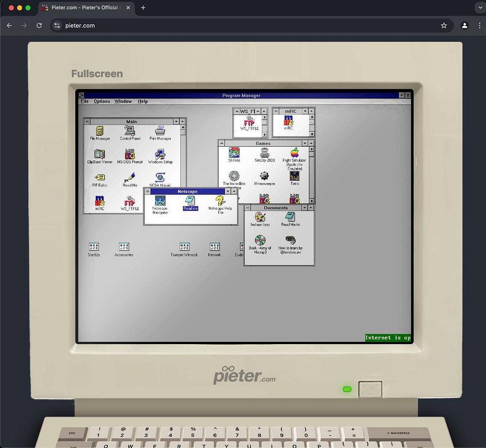Click the Pieter.com browser tab
The width and height of the screenshot is (486, 448).
coord(86,8)
